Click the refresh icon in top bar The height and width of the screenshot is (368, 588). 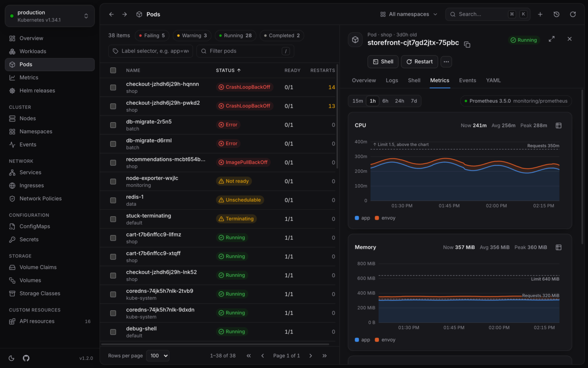(x=573, y=14)
